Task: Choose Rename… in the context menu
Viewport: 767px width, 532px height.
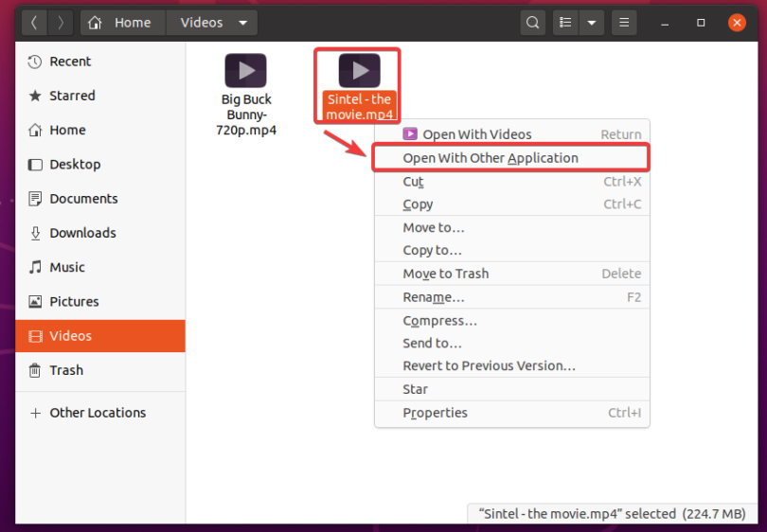Action: [512, 297]
